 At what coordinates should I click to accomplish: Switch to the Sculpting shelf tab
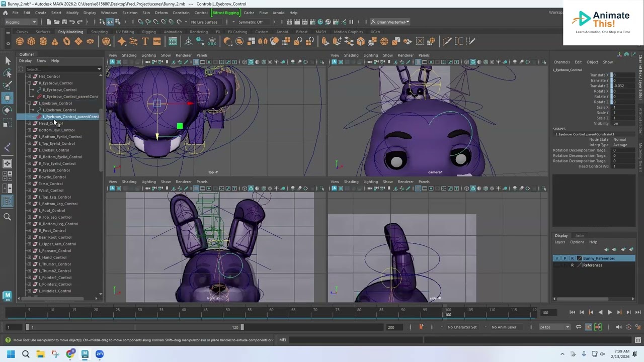coord(99,32)
